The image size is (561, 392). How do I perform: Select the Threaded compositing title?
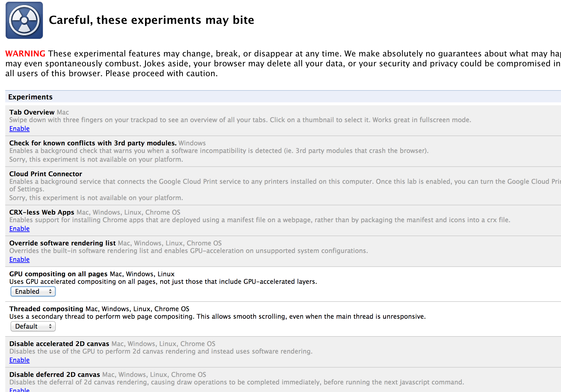46,309
